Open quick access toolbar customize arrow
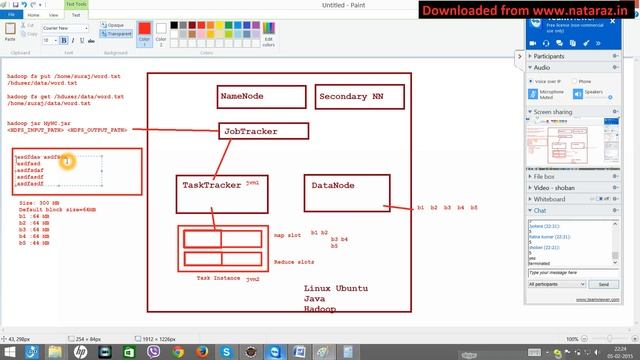 tap(40, 5)
